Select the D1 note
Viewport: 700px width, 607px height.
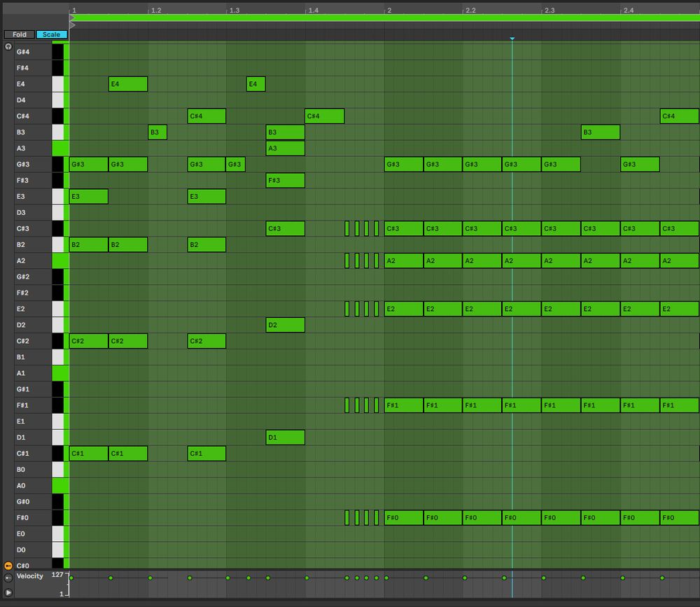tap(286, 438)
